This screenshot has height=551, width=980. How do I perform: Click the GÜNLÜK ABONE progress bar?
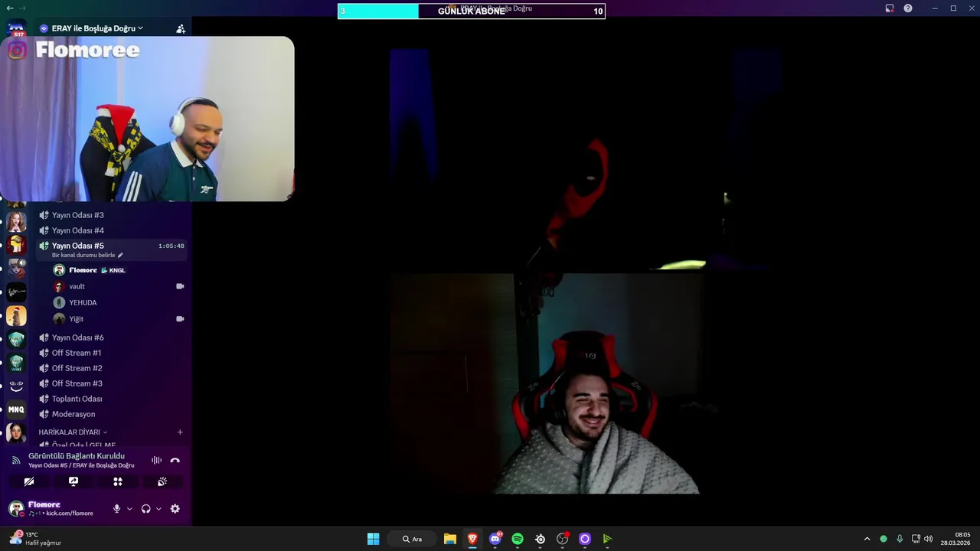471,11
